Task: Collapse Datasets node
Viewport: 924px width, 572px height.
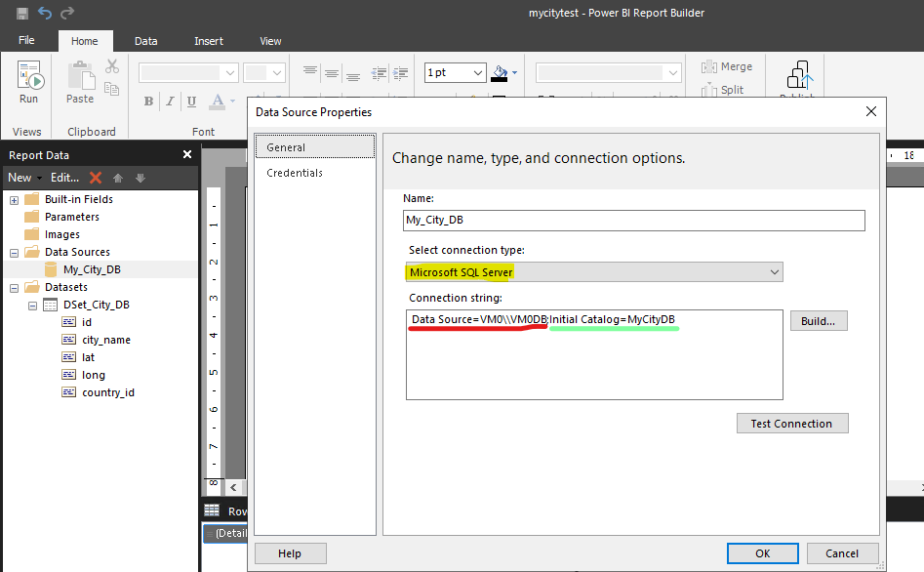Action: (14, 288)
